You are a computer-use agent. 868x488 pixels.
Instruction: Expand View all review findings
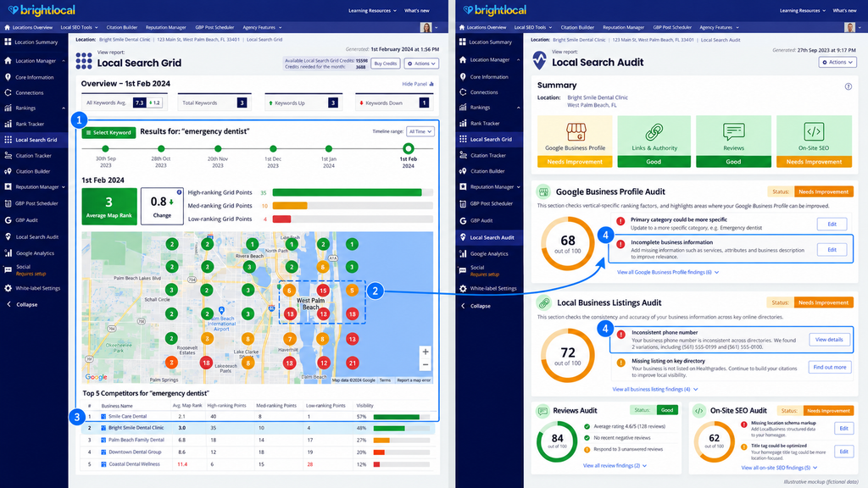pos(615,466)
